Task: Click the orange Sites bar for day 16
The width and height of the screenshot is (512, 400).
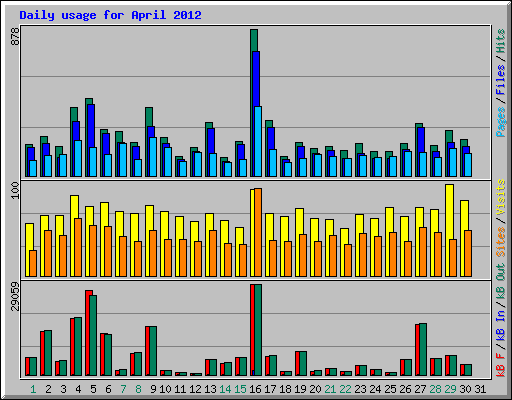Action: 258,232
